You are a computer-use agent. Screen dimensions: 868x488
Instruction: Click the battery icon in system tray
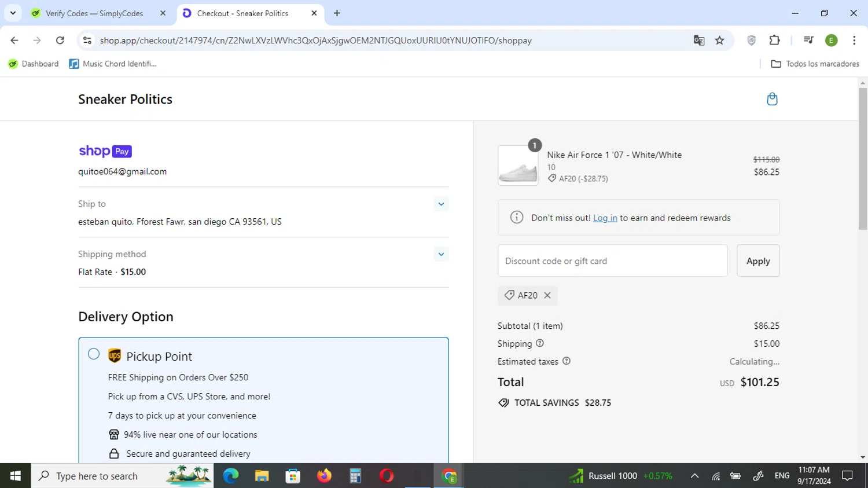tap(736, 476)
